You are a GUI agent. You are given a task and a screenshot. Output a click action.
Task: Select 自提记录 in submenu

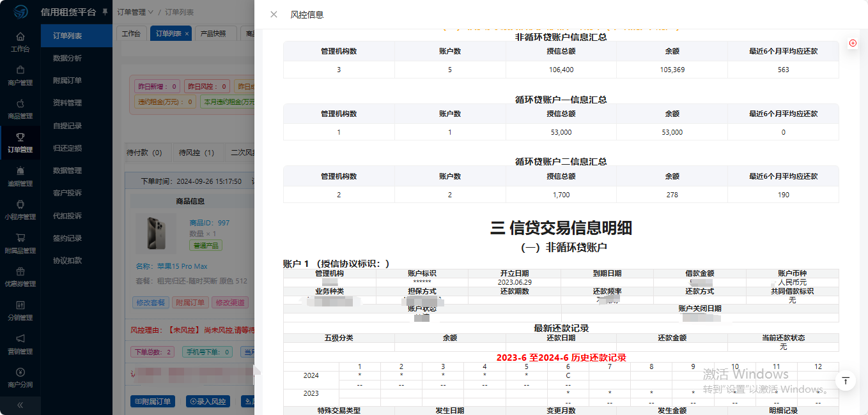[67, 126]
